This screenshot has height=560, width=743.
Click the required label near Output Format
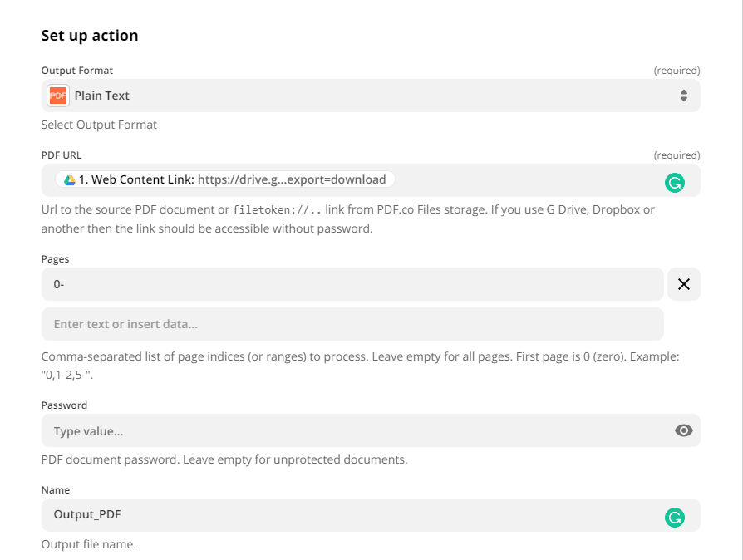click(x=677, y=70)
